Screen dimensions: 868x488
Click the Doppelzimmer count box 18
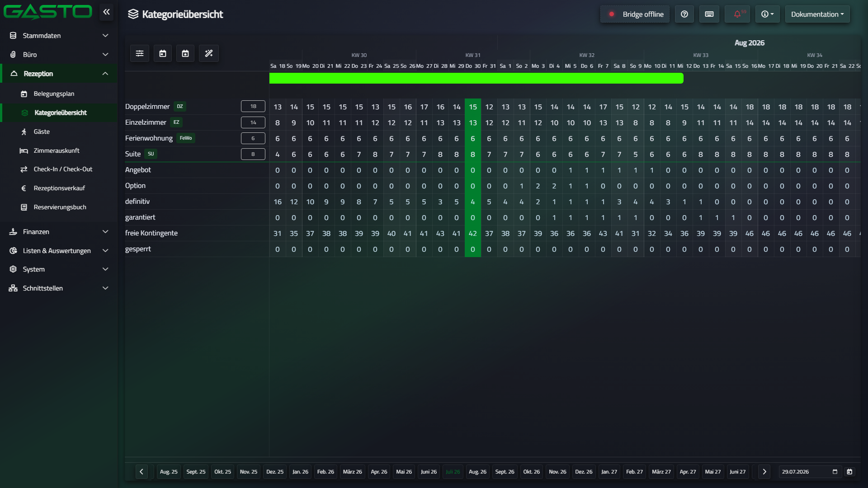coord(253,107)
